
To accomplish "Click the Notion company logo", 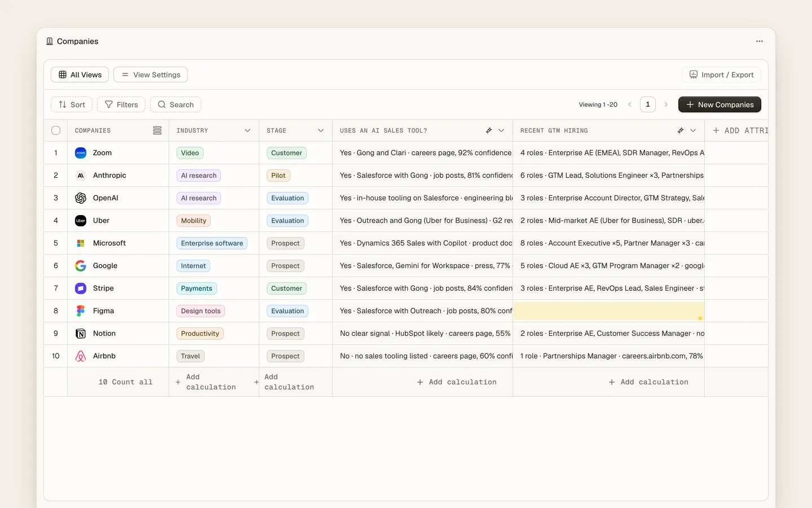I will click(x=81, y=334).
